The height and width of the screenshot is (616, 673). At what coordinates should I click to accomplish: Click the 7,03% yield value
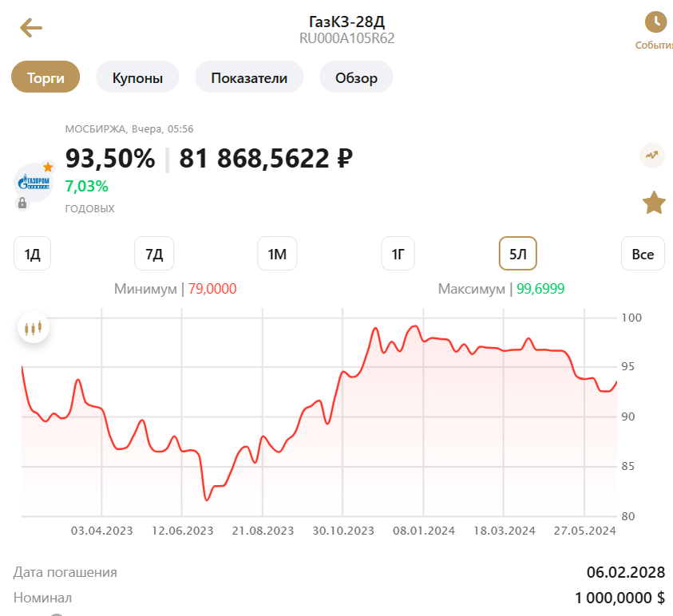[87, 186]
